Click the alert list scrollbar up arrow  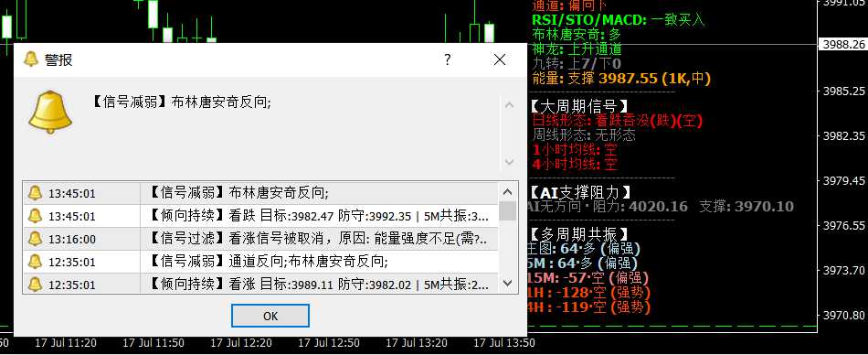(x=508, y=192)
